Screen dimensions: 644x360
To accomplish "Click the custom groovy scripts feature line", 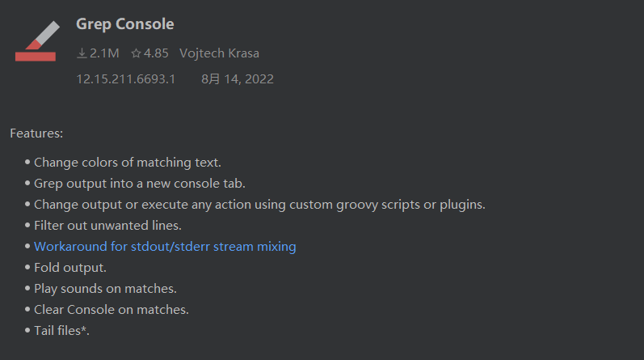I will (x=259, y=205).
